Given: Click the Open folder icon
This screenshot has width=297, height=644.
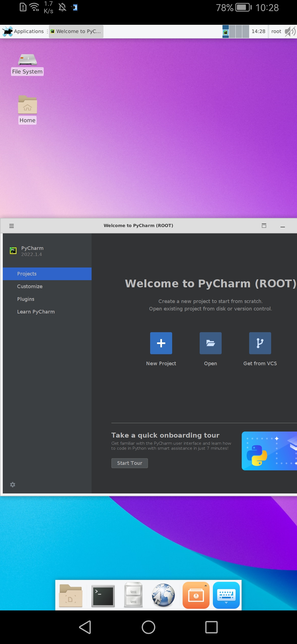Looking at the screenshot, I should pos(210,343).
